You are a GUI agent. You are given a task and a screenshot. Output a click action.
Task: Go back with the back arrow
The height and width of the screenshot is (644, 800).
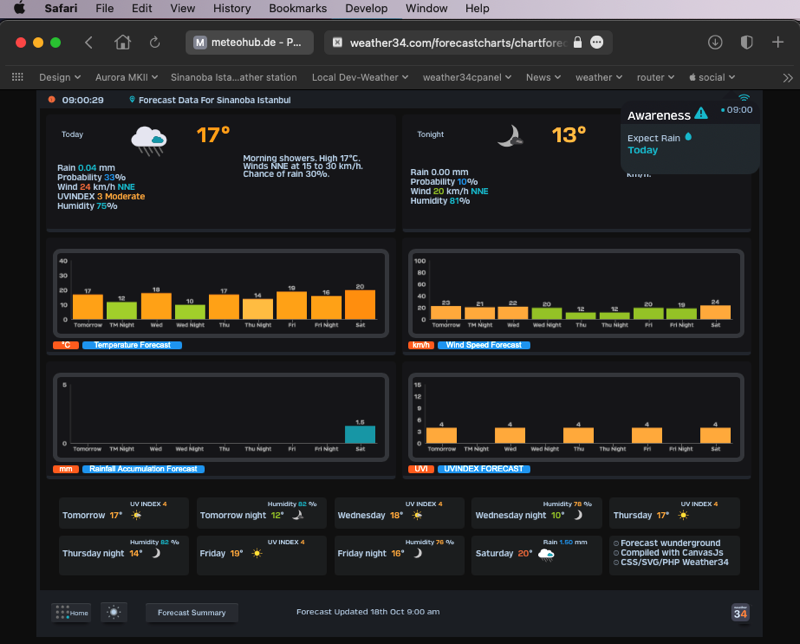89,42
